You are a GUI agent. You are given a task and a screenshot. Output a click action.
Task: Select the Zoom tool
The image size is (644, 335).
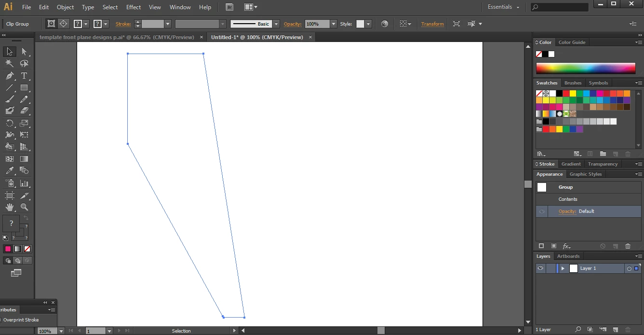[24, 208]
